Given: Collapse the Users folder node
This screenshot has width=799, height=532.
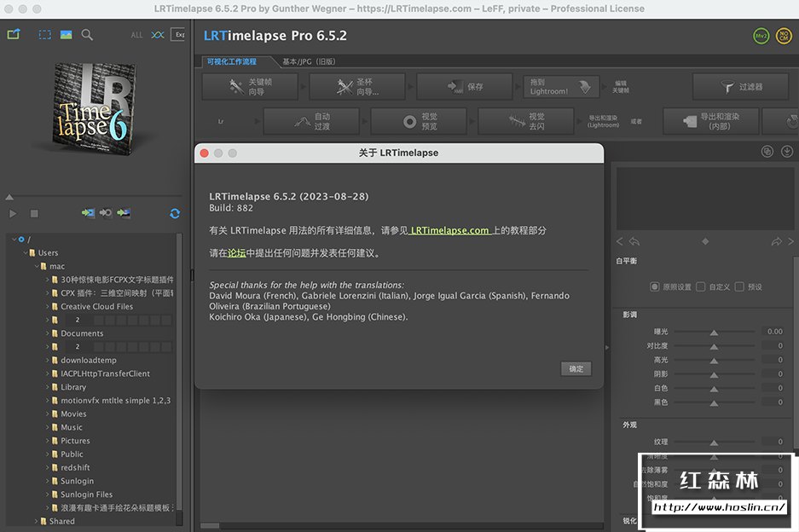Looking at the screenshot, I should tap(26, 252).
